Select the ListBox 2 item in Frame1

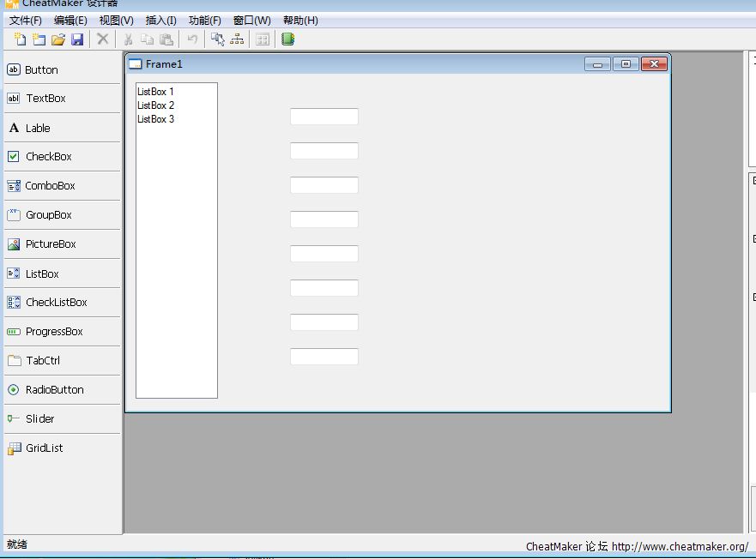coord(156,105)
